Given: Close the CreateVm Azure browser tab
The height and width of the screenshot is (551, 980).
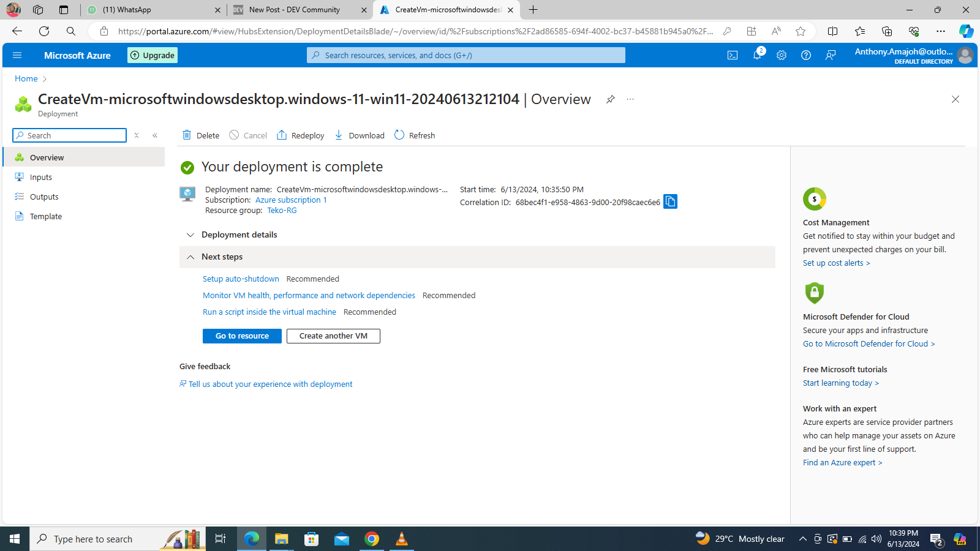Looking at the screenshot, I should [510, 10].
